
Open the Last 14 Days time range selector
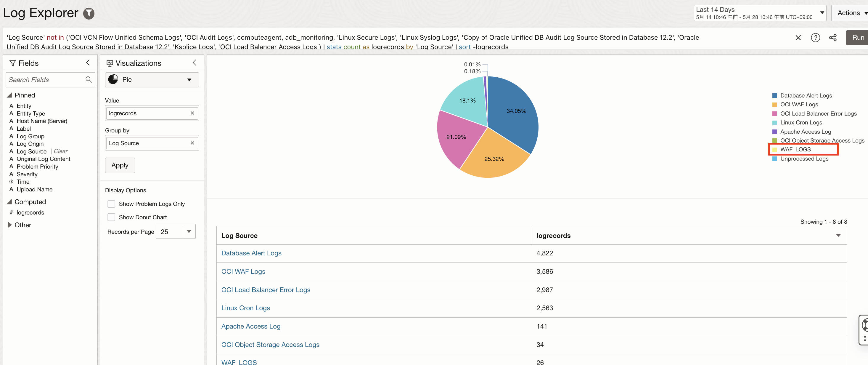coord(760,13)
